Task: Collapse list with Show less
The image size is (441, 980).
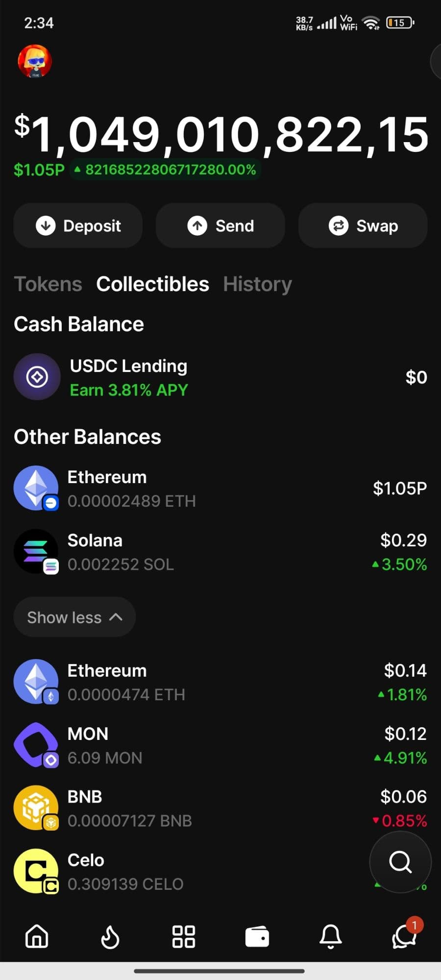Action: [x=74, y=617]
